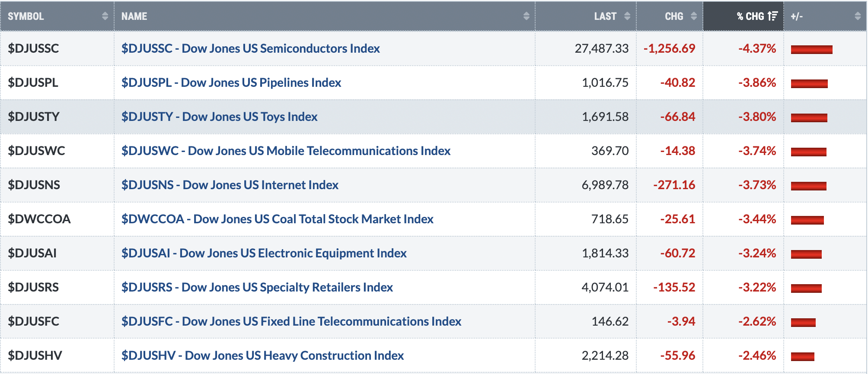Sort by LAST price arrows icon

627,16
